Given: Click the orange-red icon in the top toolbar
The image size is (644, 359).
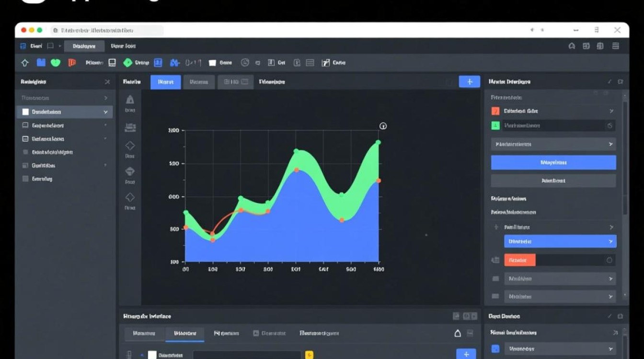Looking at the screenshot, I should pos(72,63).
